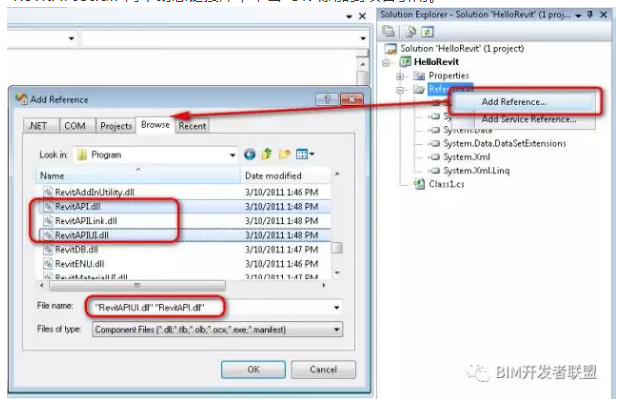Open the Projects tab
This screenshot has height=401, width=624.
coord(116,126)
